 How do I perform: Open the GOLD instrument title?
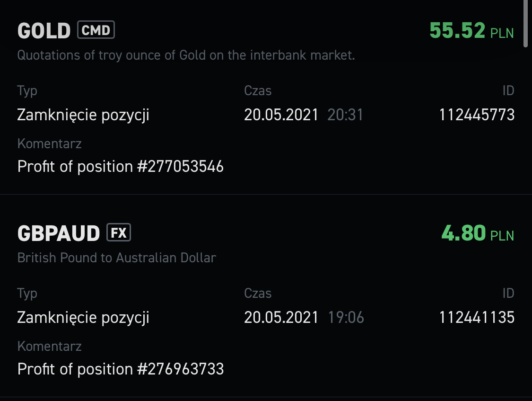(x=44, y=31)
